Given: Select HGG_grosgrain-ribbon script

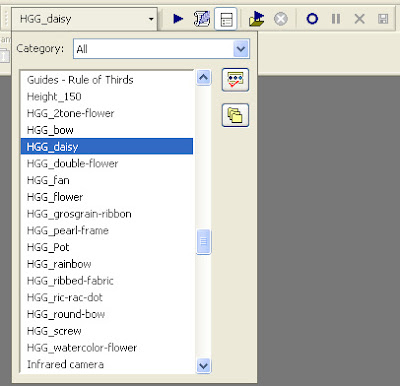Looking at the screenshot, I should (107, 214).
